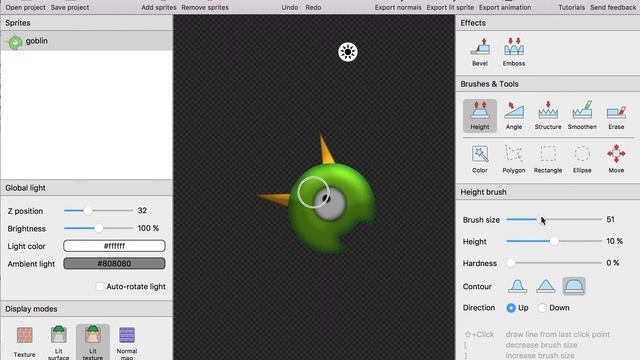640x360 pixels.
Task: Redo the last action
Action: pos(313,7)
